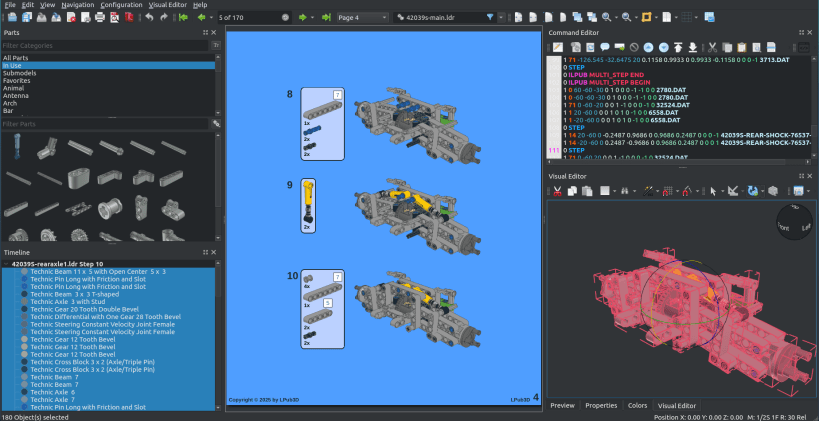Click the export PDF icon
The height and width of the screenshot is (421, 819).
(128, 17)
